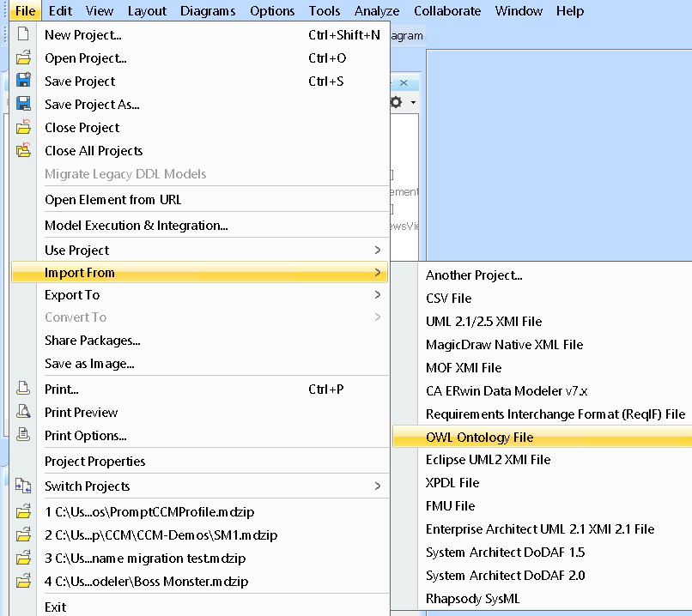The height and width of the screenshot is (616, 692).
Task: Click the Print Preview icon
Action: click(x=23, y=413)
